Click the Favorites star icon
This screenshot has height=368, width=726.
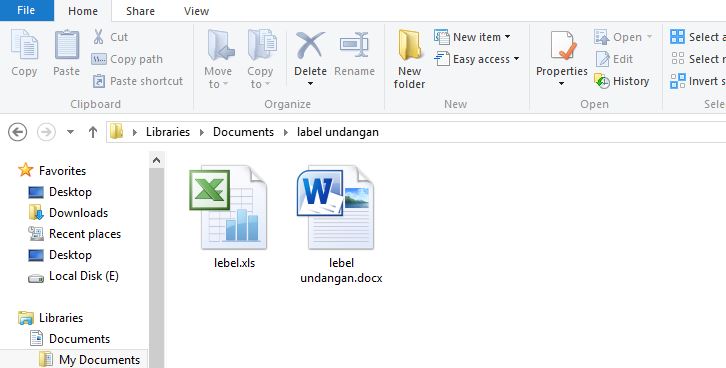(x=25, y=170)
